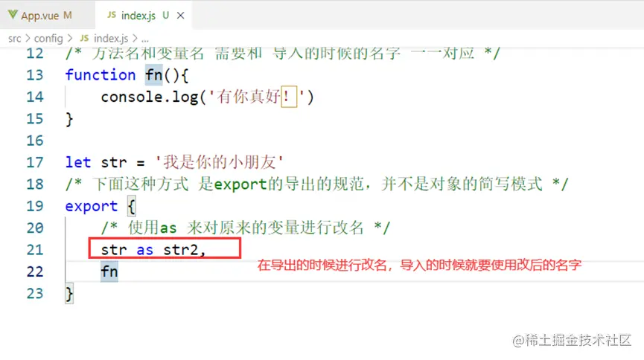The image size is (644, 360).
Task: Click line number 13 in gutter
Action: [35, 75]
